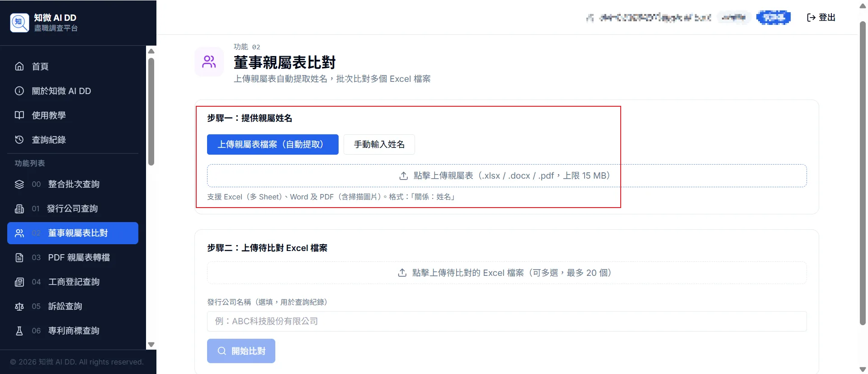
Task: Click the scales icon beside 訴訟查詢
Action: 19,306
